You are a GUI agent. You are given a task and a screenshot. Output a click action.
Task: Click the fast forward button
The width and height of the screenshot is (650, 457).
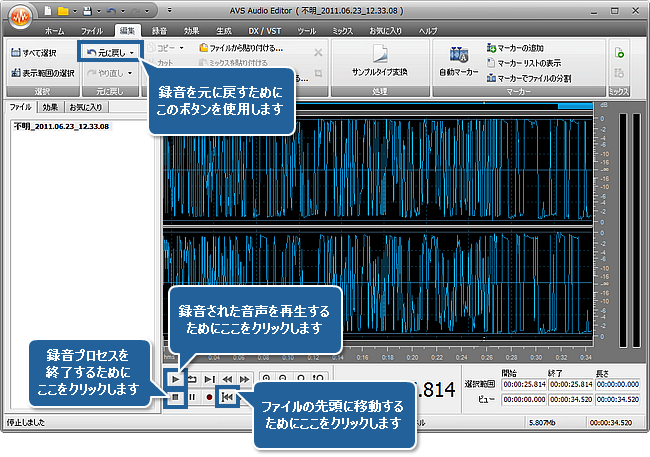(245, 379)
